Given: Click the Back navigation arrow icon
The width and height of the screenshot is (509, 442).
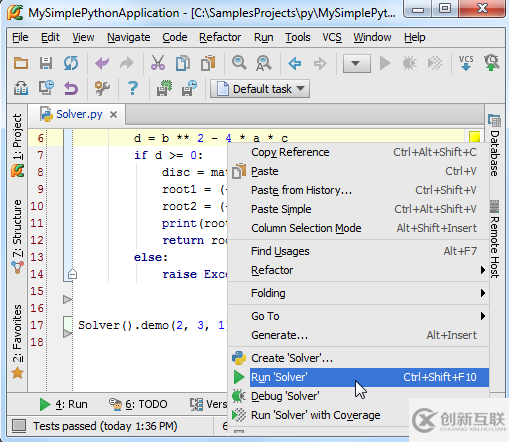Looking at the screenshot, I should 295,63.
